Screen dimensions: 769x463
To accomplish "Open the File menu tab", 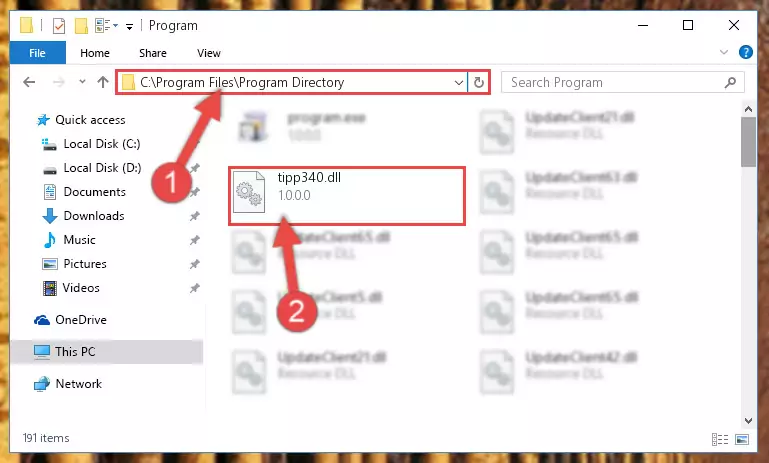I will tap(37, 52).
